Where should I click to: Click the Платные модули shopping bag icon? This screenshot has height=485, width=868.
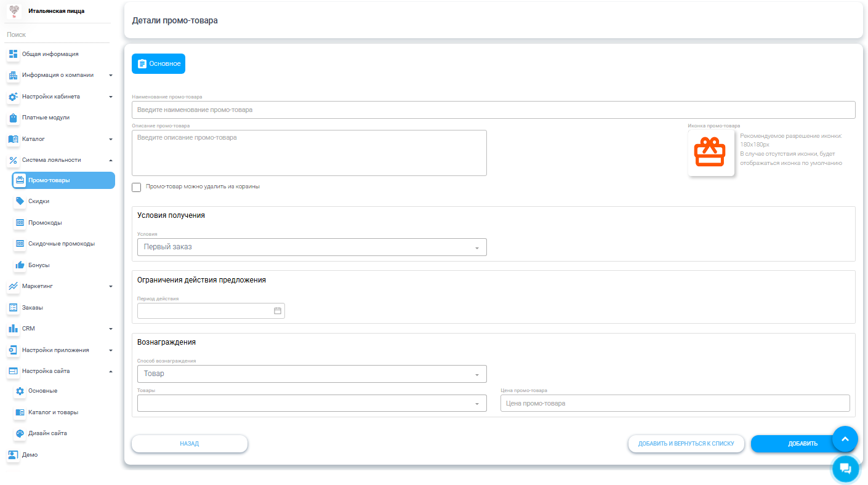[x=13, y=118]
